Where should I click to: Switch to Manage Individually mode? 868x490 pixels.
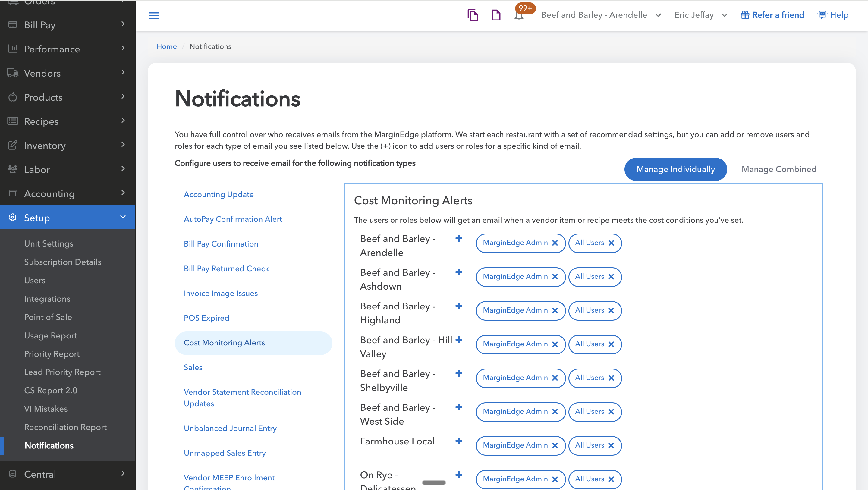click(x=675, y=169)
